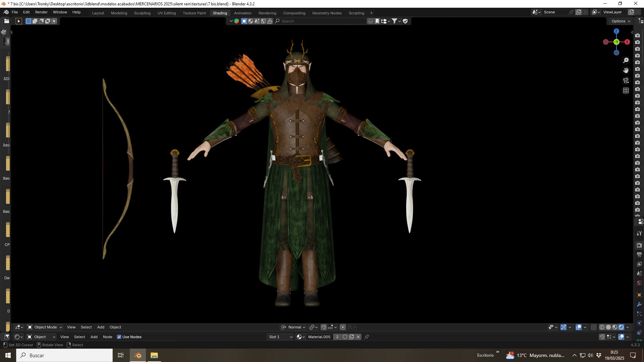Toggle viewport overlays button
The image size is (644, 362).
coord(579,327)
